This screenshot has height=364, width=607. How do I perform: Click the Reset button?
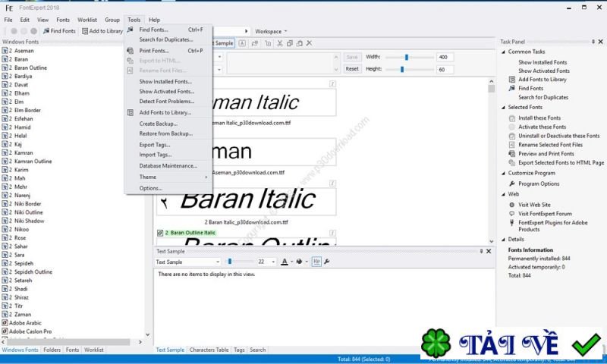(x=352, y=69)
